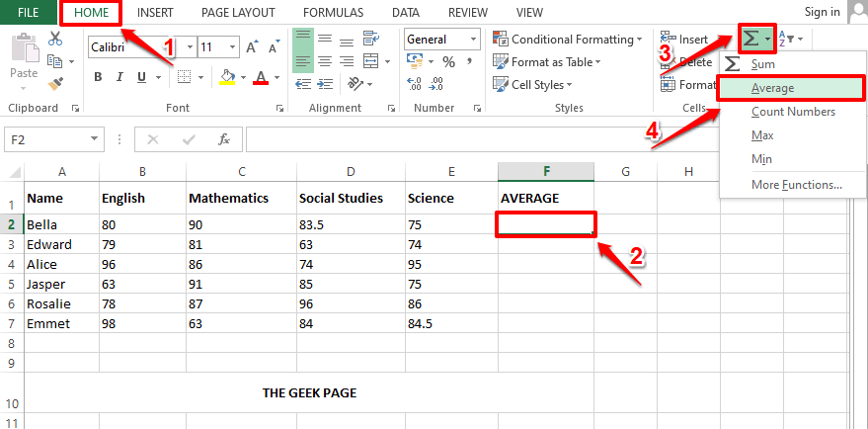Click the formula bar Cancel X

coord(152,139)
